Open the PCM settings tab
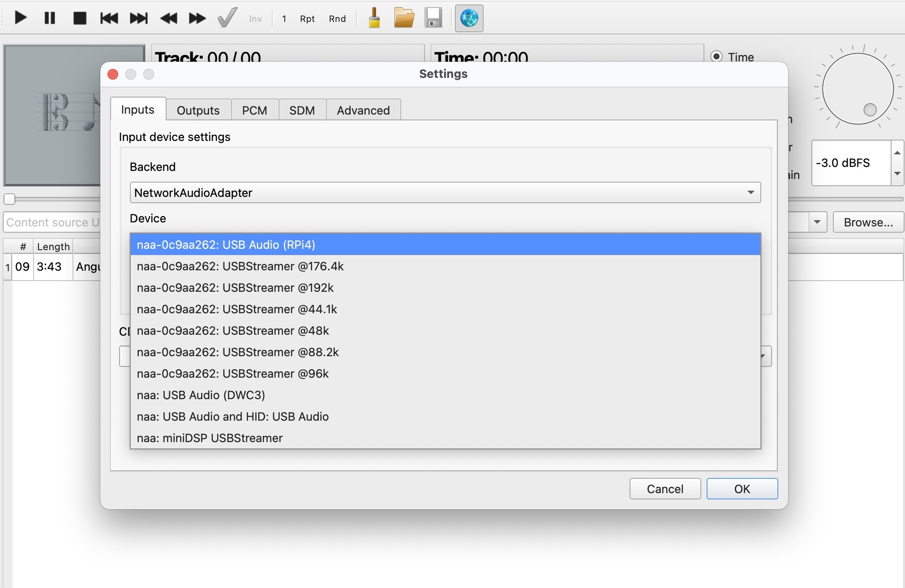The image size is (905, 588). [254, 111]
